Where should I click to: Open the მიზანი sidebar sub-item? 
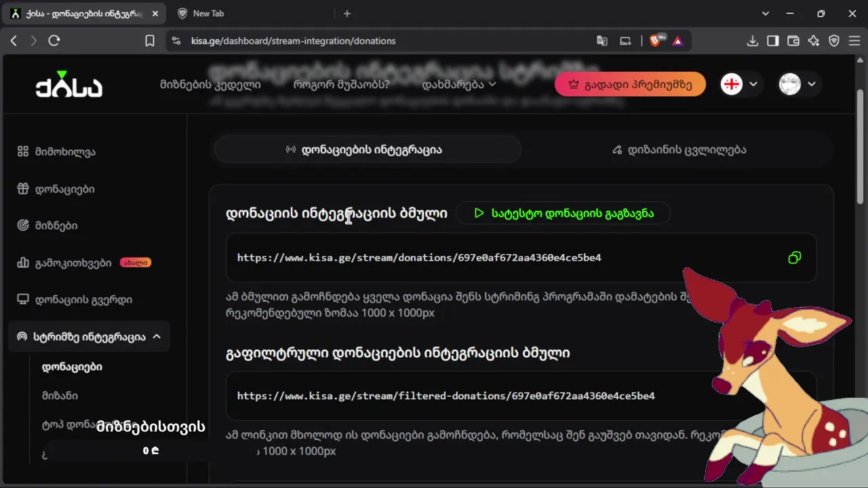click(60, 396)
